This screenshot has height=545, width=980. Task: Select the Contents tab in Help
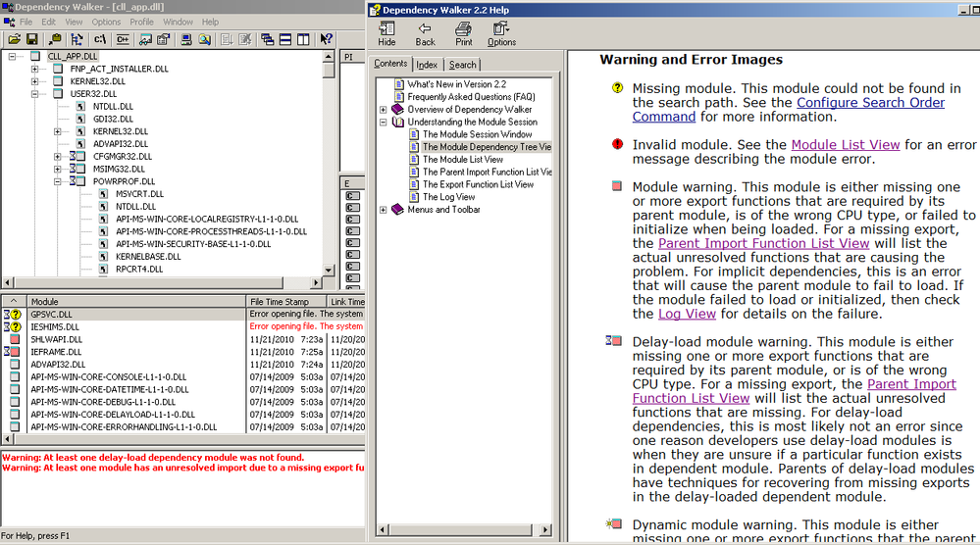pos(390,63)
